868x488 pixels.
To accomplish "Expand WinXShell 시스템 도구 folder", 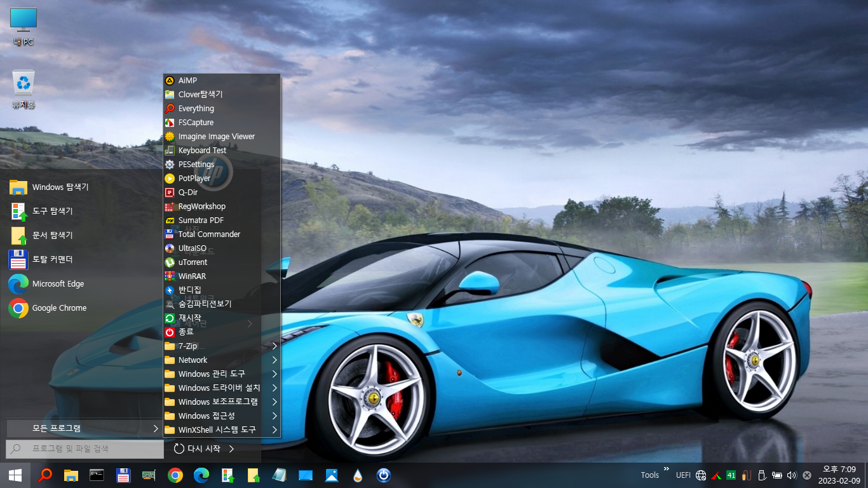I will pos(221,430).
